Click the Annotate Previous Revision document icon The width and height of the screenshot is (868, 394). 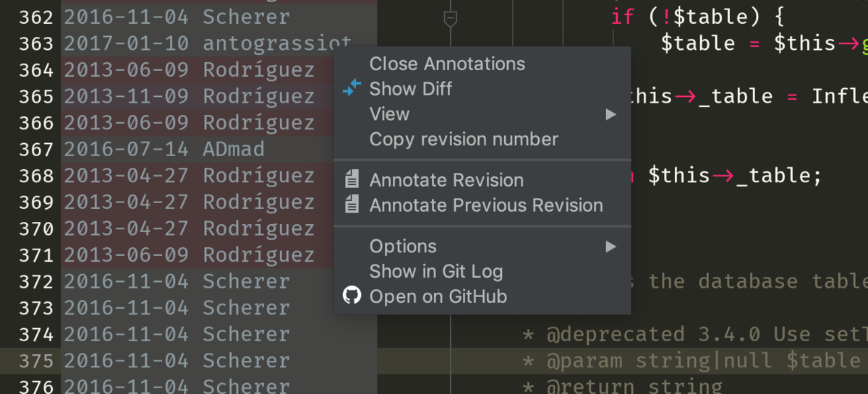pos(352,205)
